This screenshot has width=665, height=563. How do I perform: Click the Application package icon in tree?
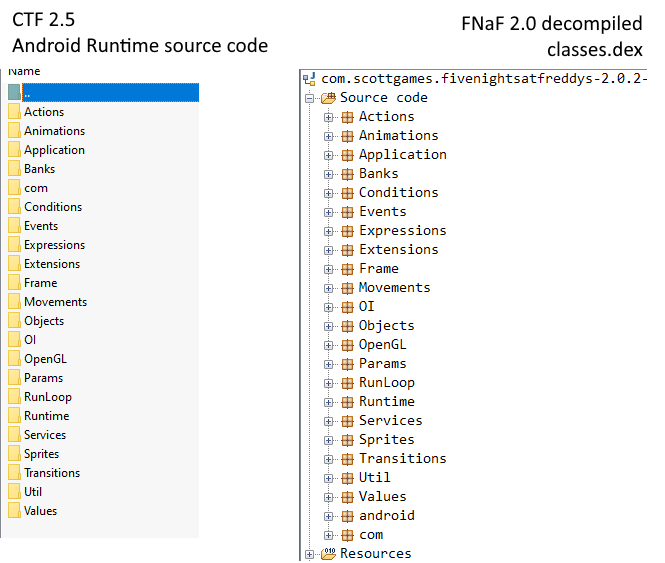tap(347, 155)
